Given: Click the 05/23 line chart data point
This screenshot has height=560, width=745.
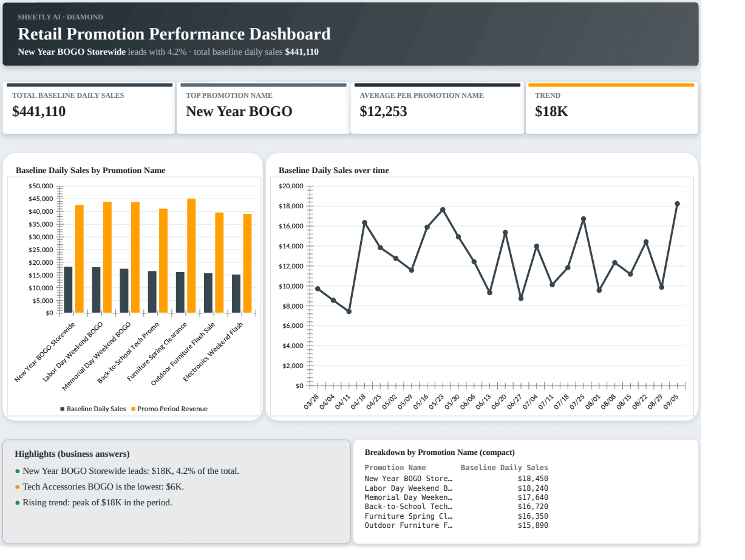Looking at the screenshot, I should tap(443, 210).
